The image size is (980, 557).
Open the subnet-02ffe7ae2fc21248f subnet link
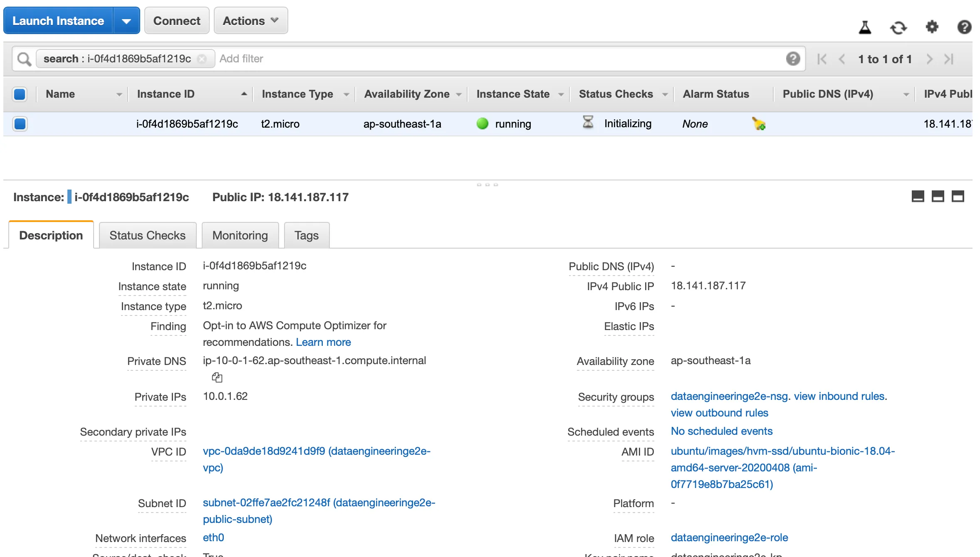(x=319, y=511)
